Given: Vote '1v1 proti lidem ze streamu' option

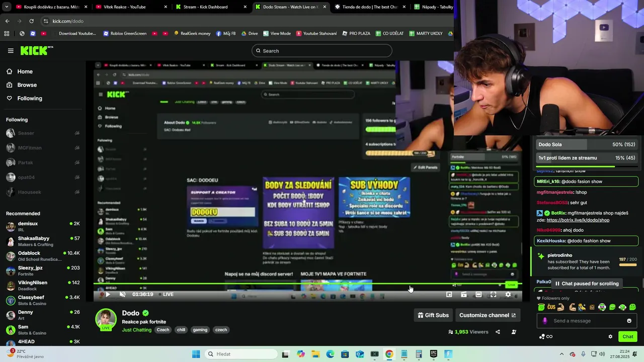Looking at the screenshot, I should [587, 158].
